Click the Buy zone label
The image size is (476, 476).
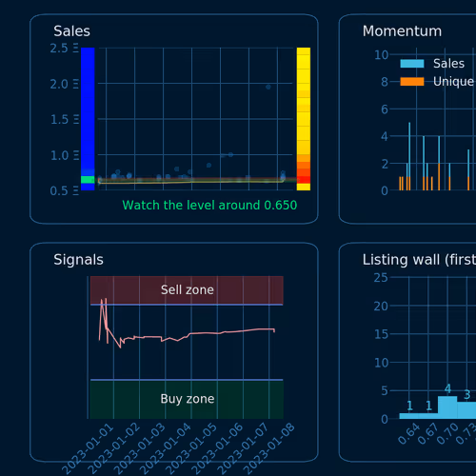[188, 399]
